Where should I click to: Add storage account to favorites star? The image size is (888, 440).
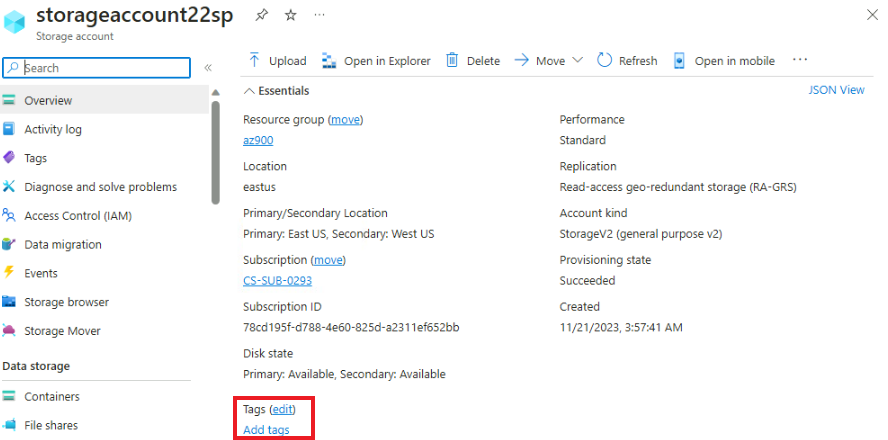pos(290,15)
